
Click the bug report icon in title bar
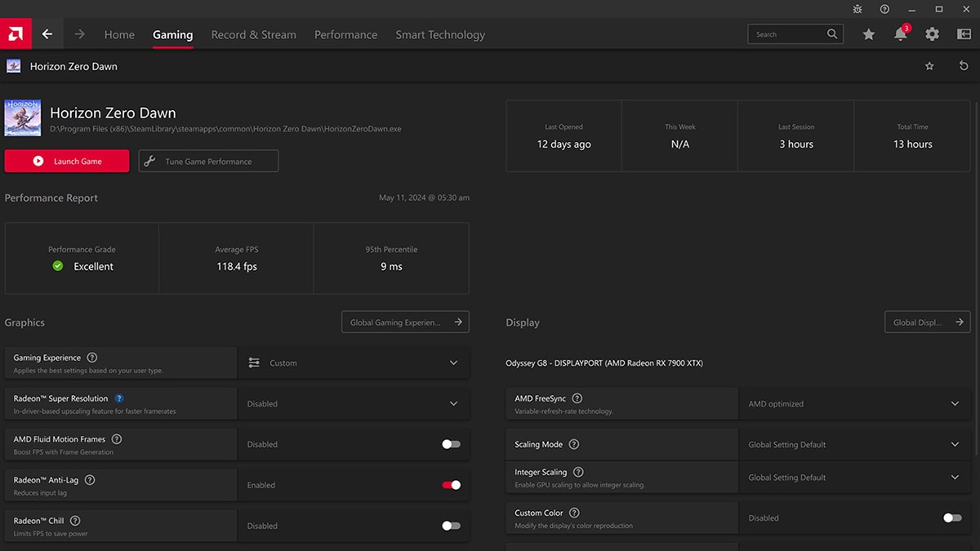[x=857, y=9]
